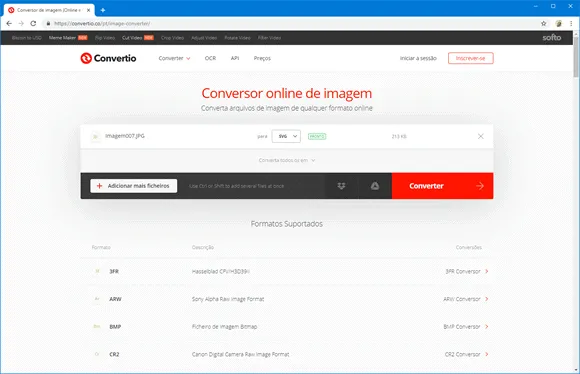Click the green ready status badge
Image resolution: width=580 pixels, height=374 pixels.
point(317,137)
